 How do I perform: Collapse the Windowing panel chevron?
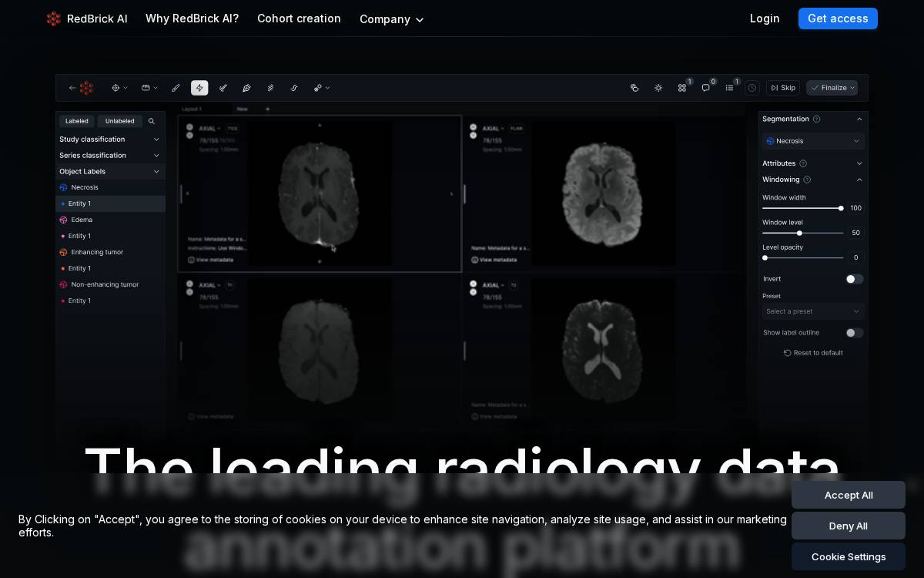pos(859,180)
